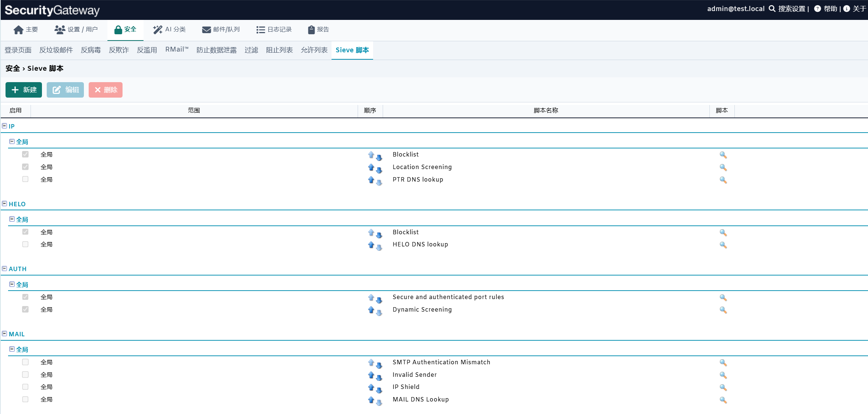Click the 编辑 button
Image resolution: width=868 pixels, height=414 pixels.
click(x=65, y=90)
